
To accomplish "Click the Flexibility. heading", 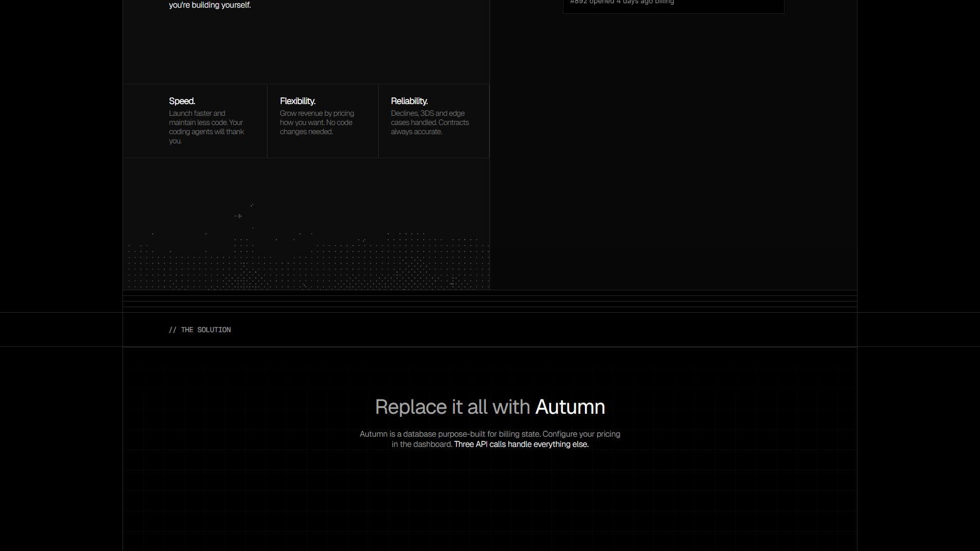I will 298,101.
